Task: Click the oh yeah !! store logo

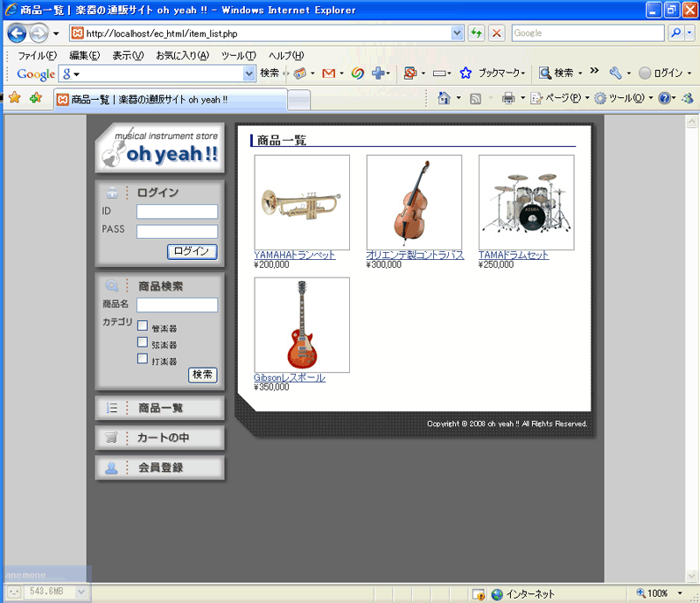Action: coord(160,148)
